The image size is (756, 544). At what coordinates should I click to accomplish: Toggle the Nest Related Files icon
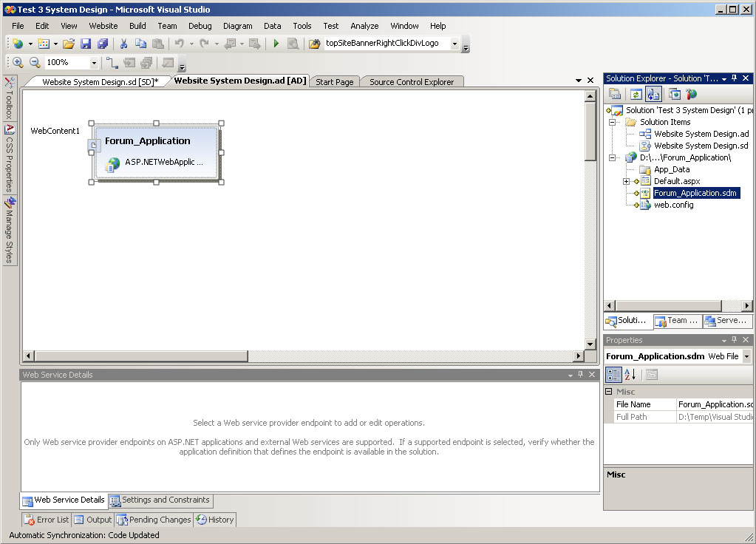pyautogui.click(x=653, y=94)
